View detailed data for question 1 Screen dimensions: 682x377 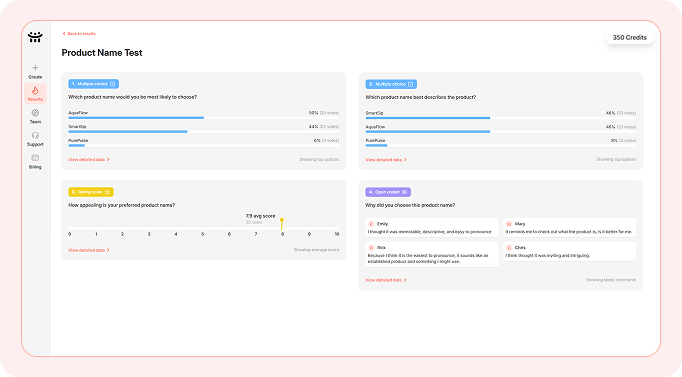click(89, 160)
